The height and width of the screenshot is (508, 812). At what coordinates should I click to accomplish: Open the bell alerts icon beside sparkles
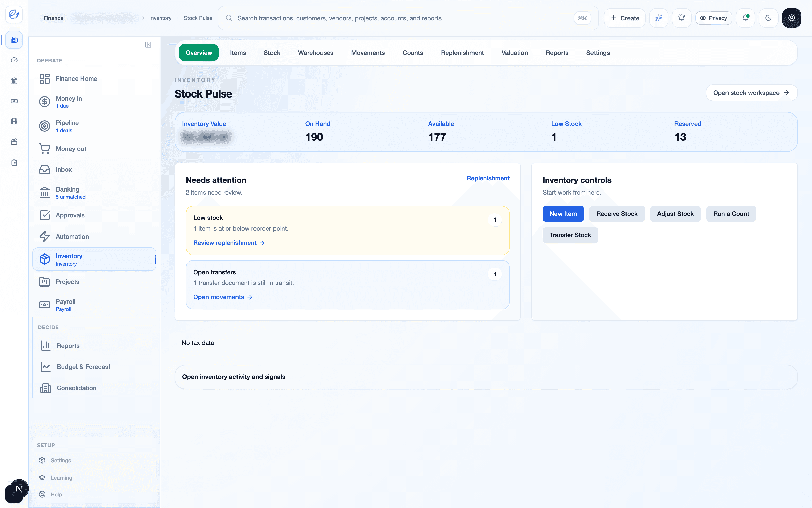[682, 18]
